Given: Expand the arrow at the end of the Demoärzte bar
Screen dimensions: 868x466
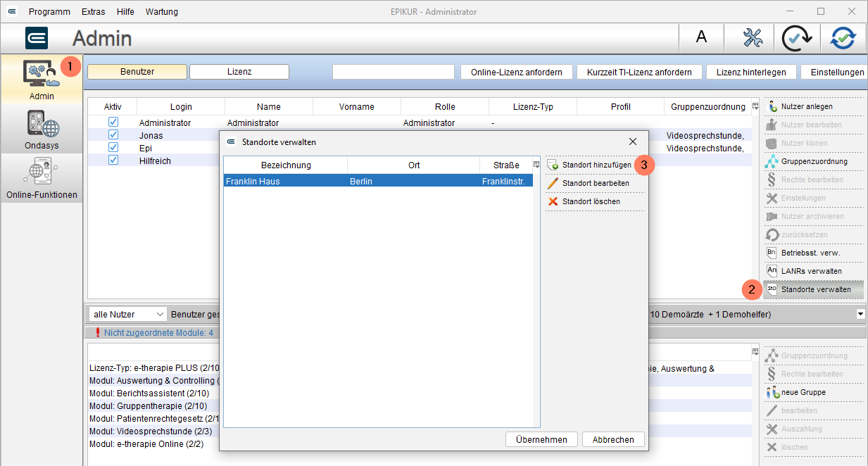Looking at the screenshot, I should pos(860,314).
